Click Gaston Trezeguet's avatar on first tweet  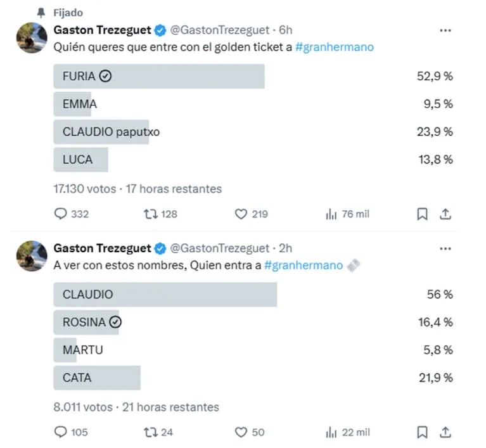pyautogui.click(x=32, y=37)
